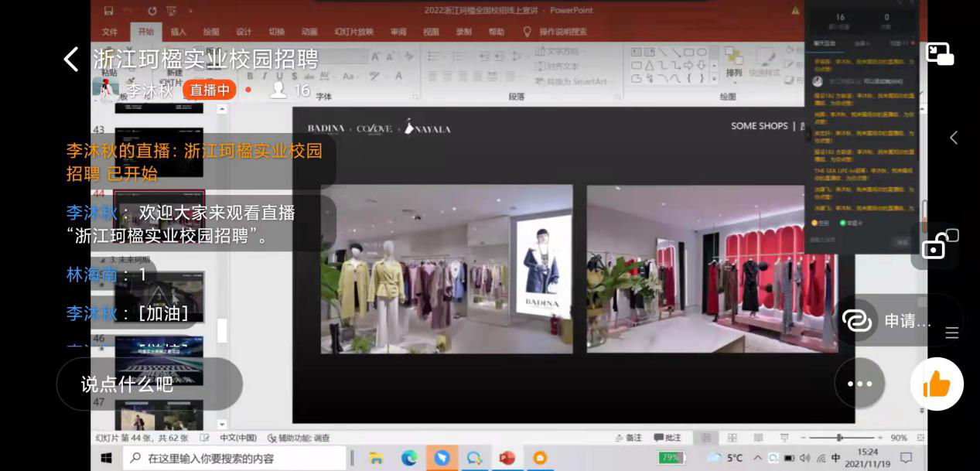Viewport: 980px width, 471px height.
Task: Open File Explorer from the taskbar
Action: (x=377, y=458)
